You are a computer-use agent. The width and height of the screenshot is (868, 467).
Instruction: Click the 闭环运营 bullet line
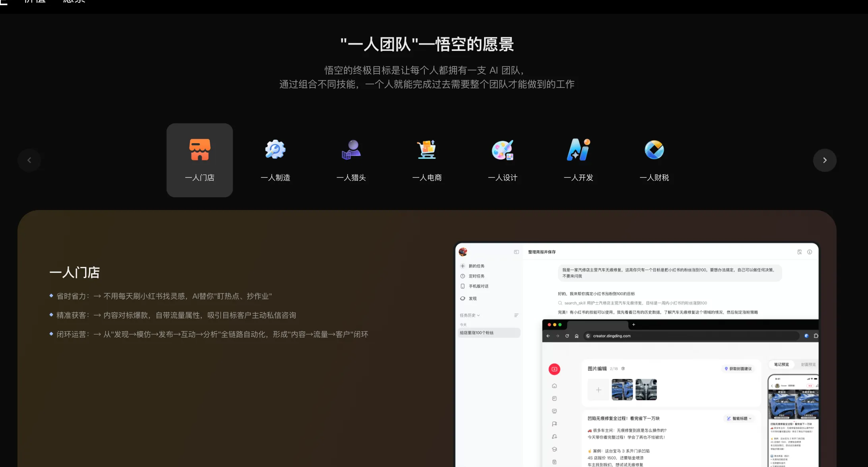(209, 334)
